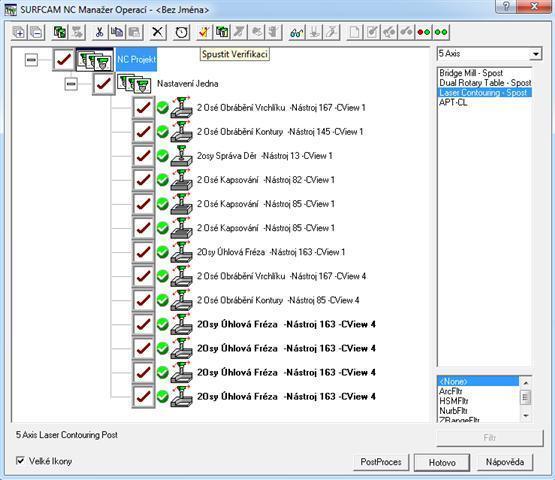Click the Nastavení Jedna setup icon
The height and width of the screenshot is (480, 555).
pos(135,84)
